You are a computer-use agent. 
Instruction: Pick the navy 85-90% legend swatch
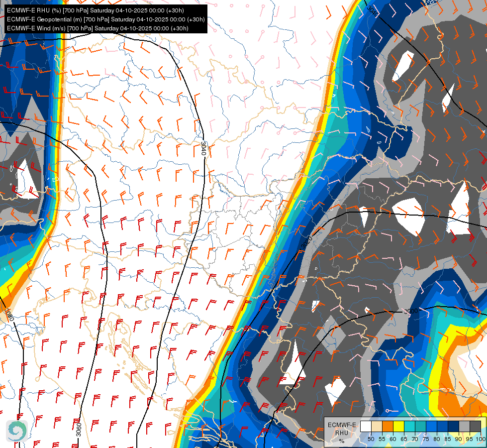(x=454, y=426)
